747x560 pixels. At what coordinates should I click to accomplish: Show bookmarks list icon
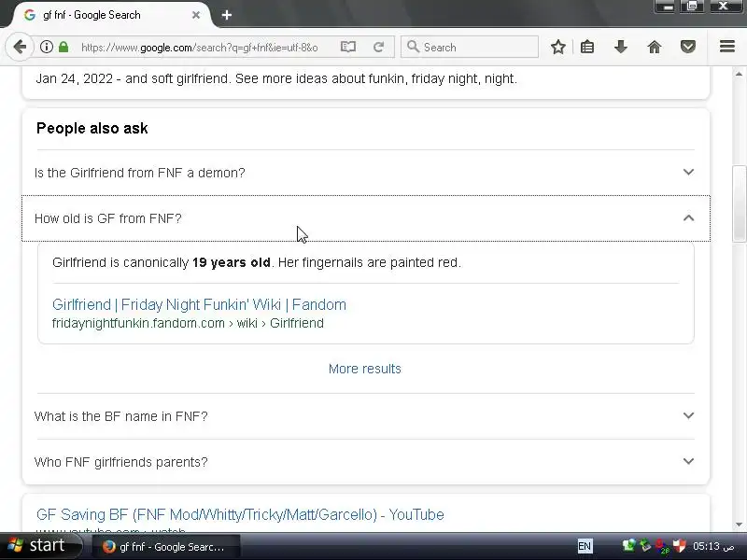tap(587, 48)
